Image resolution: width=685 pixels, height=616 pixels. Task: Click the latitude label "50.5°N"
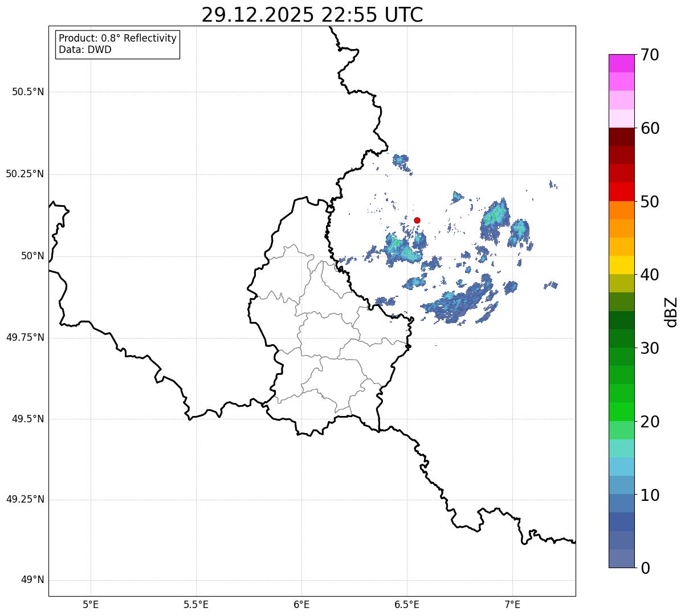[x=28, y=92]
